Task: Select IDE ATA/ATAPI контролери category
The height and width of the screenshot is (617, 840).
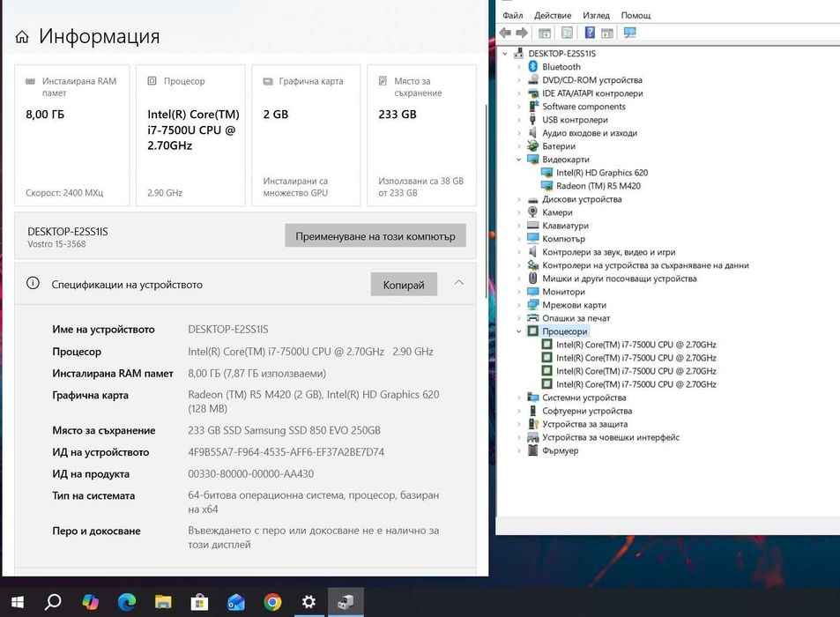Action: (x=592, y=93)
